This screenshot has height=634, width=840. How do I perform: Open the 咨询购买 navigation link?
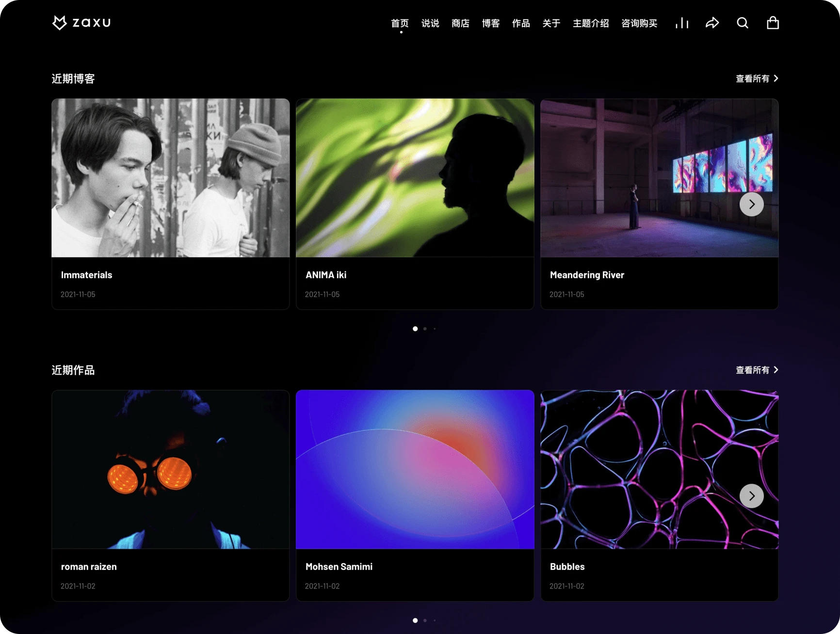click(639, 23)
